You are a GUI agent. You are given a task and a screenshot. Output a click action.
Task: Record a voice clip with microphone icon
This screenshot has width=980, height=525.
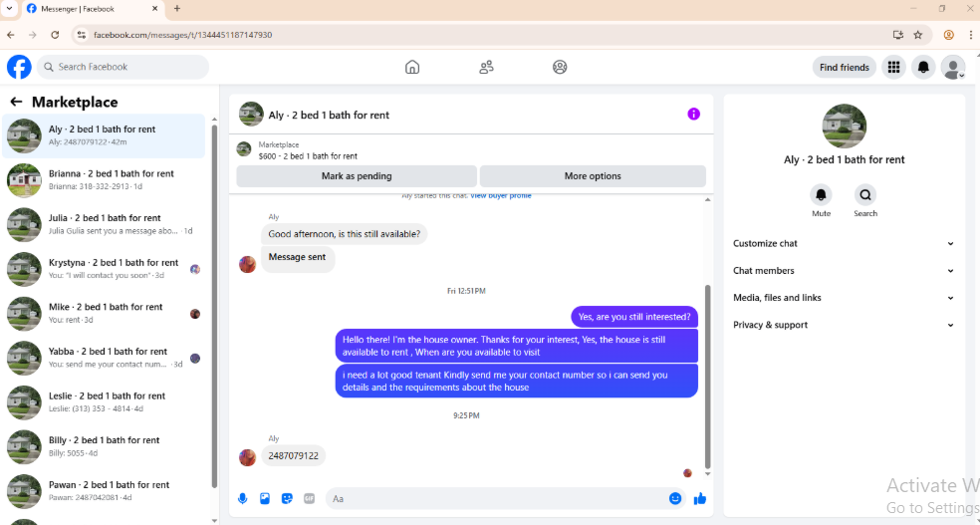[x=242, y=499]
